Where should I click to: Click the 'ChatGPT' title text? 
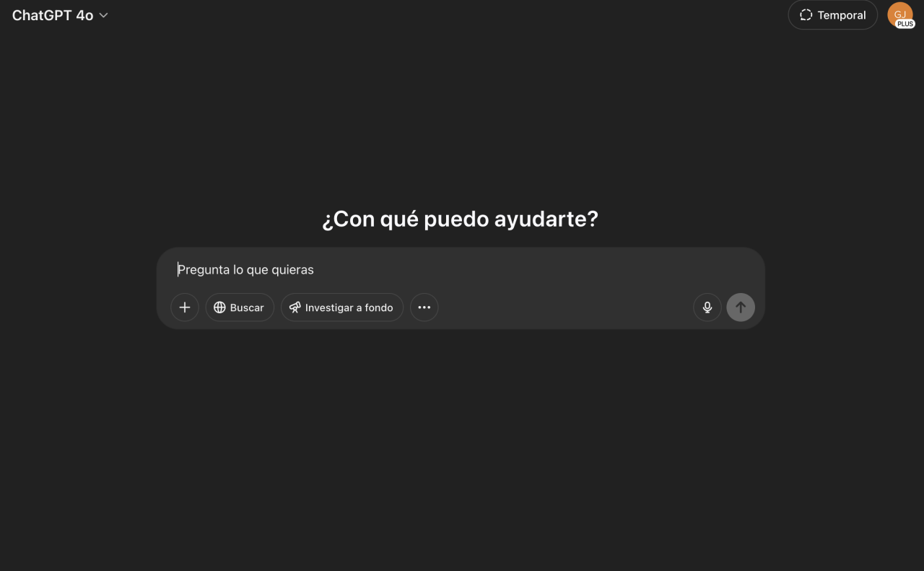42,15
